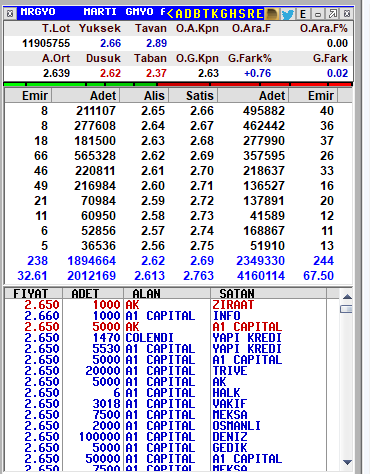
Task: Click Yuksek value 2.66
Action: 110,43
